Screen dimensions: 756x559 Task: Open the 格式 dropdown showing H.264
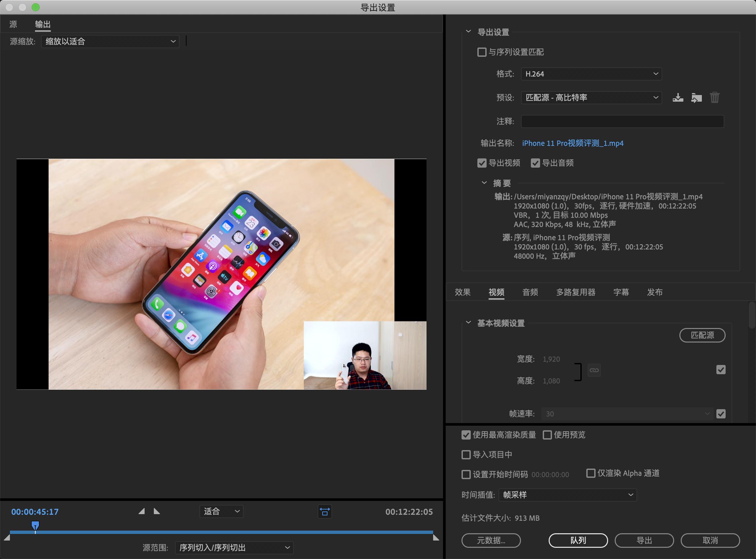click(591, 74)
